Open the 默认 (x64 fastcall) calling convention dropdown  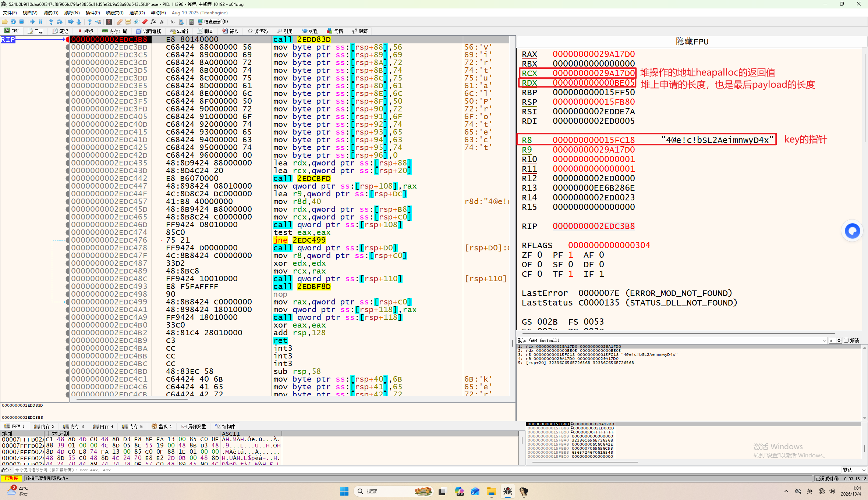pyautogui.click(x=672, y=340)
